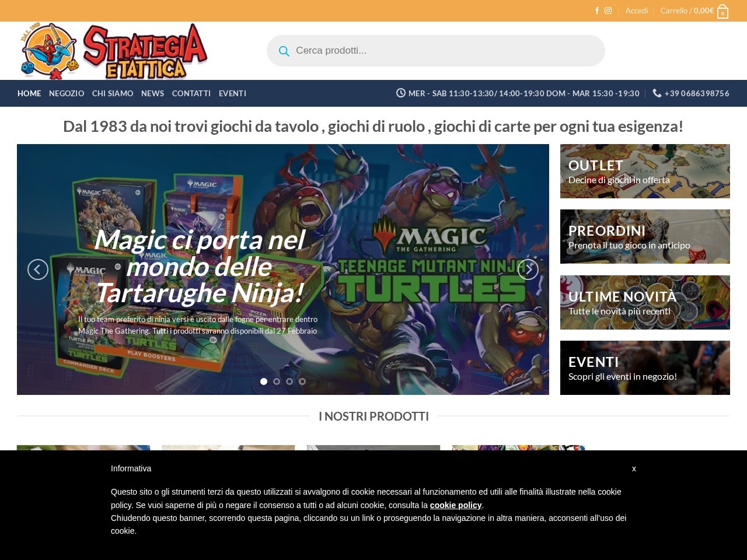Click Carrello to expand the cart total
Image resolution: width=747 pixels, height=560 pixels.
[x=675, y=10]
